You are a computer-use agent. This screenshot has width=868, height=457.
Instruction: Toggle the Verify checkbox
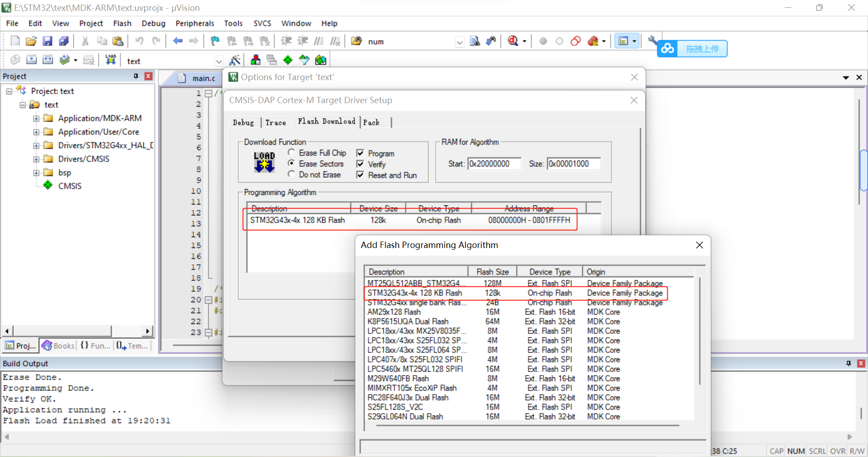[360, 164]
